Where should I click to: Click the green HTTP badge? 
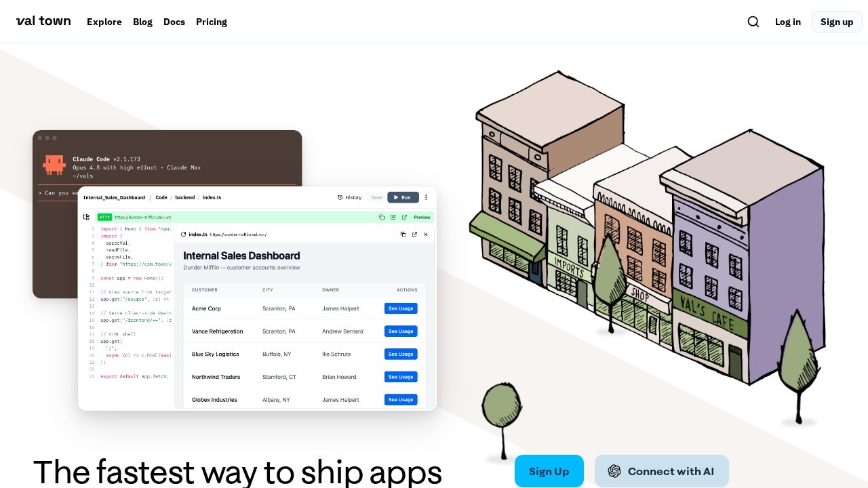click(104, 218)
